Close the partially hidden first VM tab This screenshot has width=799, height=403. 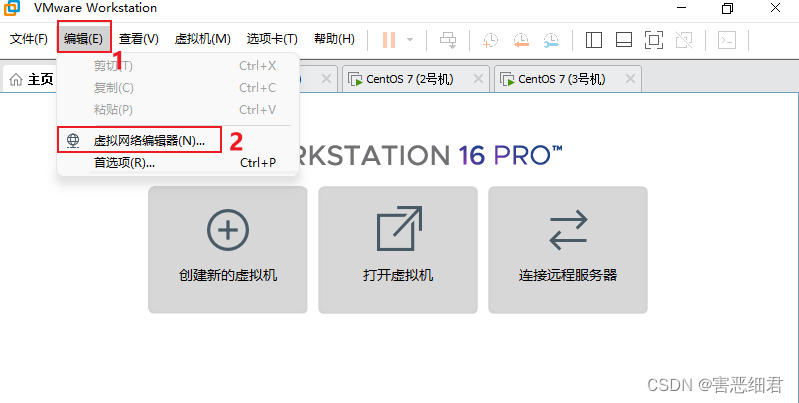coord(326,78)
